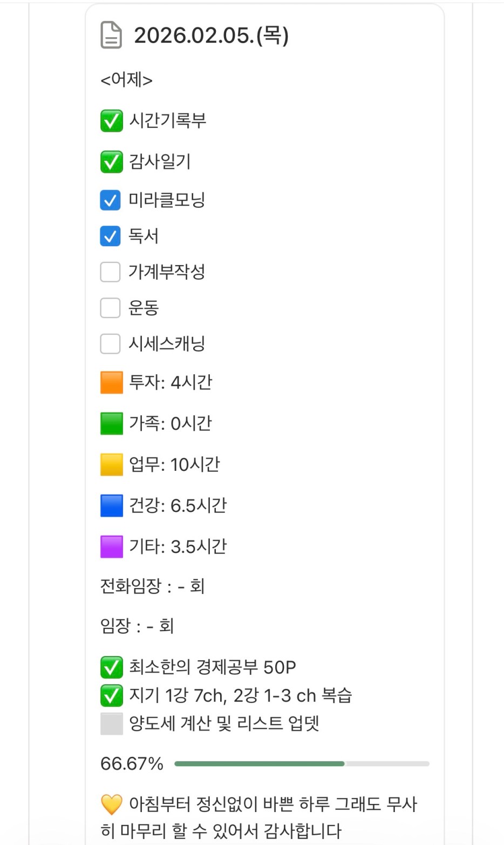Viewport: 504px width, 845px height.
Task: Click the blue square next to 건강
Action: point(112,506)
